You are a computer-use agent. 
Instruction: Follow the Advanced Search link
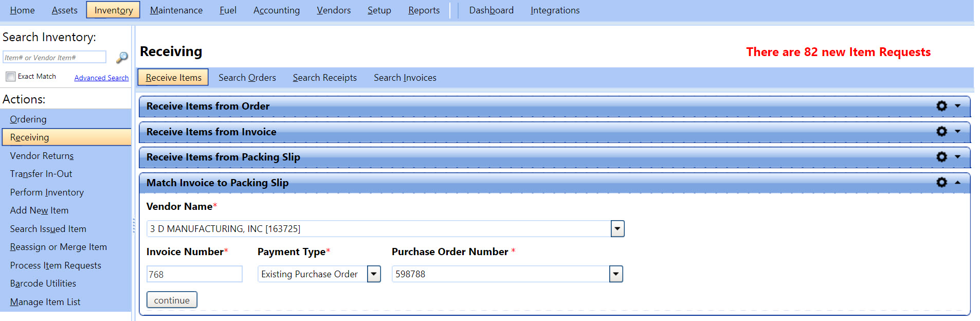101,78
